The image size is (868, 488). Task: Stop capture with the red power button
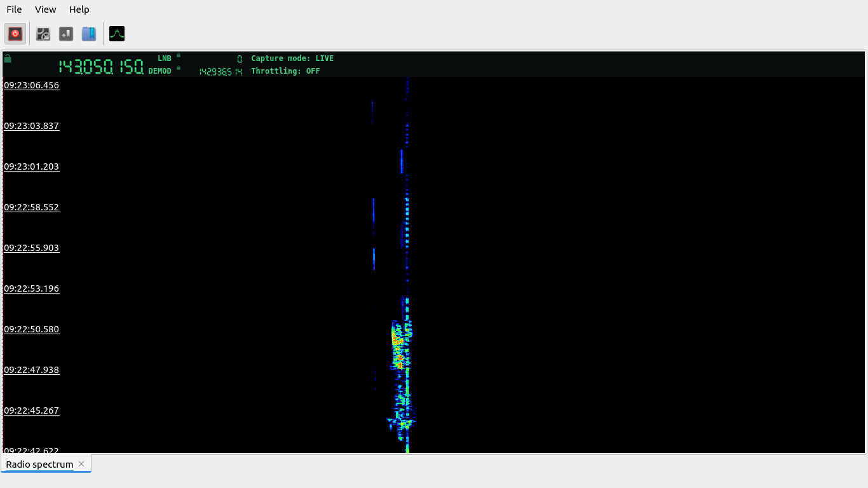click(15, 34)
